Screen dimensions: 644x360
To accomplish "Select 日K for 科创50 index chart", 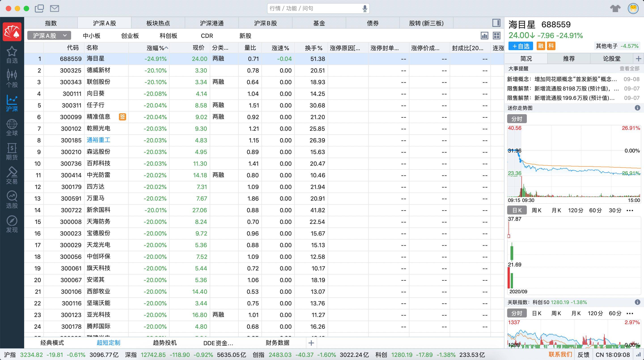I will click(536, 313).
